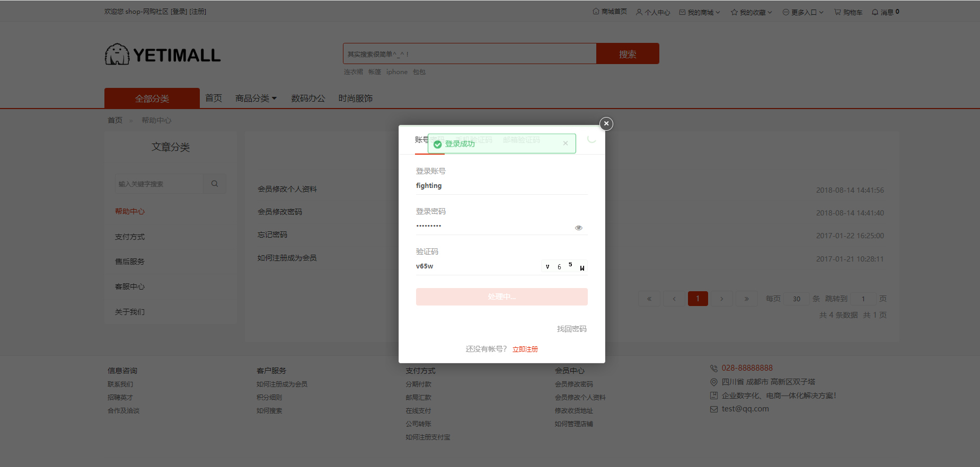
Task: Toggle password visibility eye icon
Action: pos(579,228)
